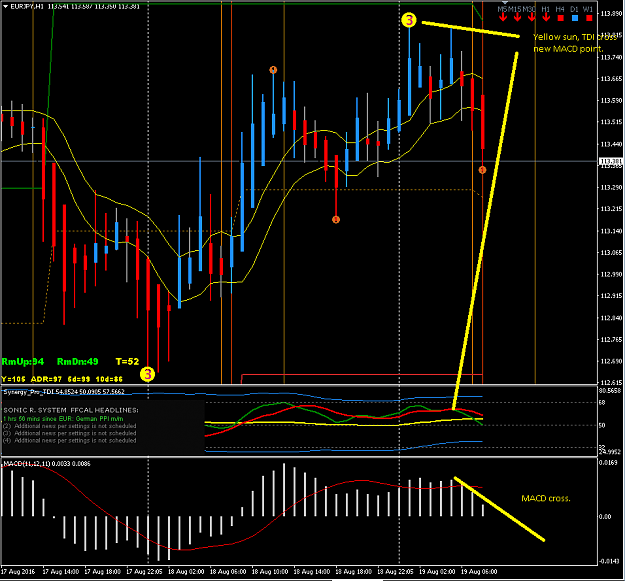Click the 113.590 price scale value
The image size is (625, 581).
[x=611, y=100]
